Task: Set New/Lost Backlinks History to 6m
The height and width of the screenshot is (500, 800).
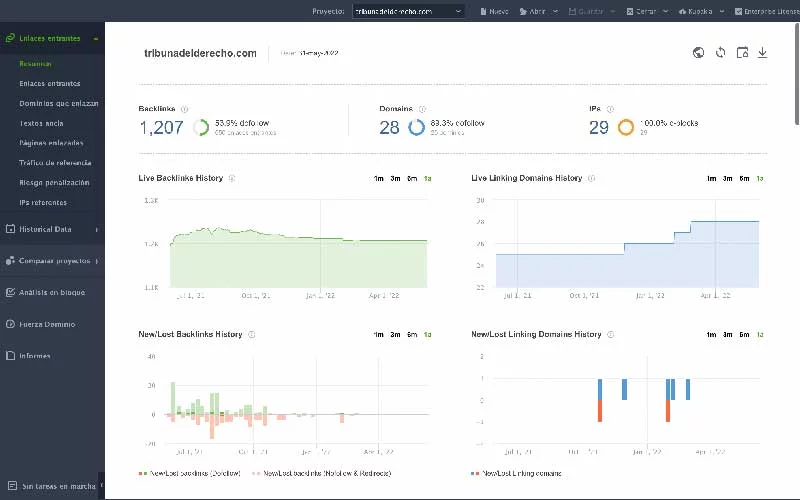Action: (412, 335)
